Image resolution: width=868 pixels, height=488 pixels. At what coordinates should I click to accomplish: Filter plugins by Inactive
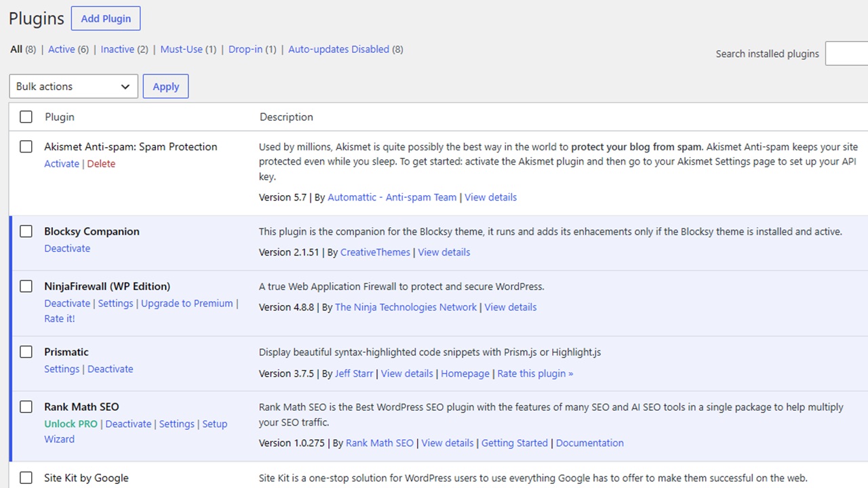point(117,49)
